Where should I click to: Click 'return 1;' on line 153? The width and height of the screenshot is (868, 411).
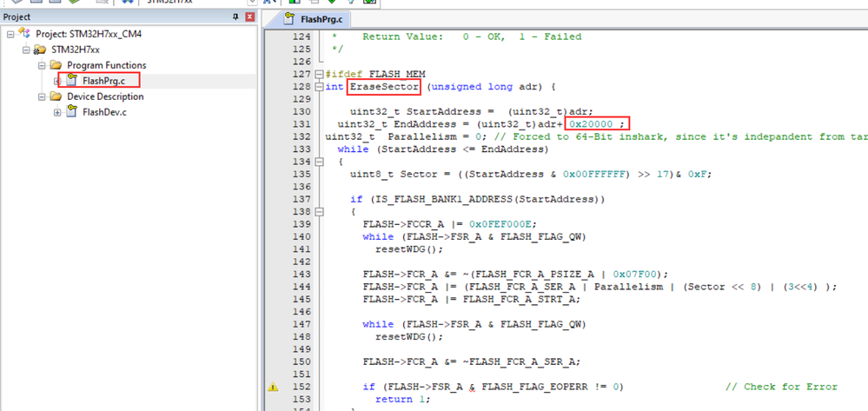pyautogui.click(x=402, y=400)
